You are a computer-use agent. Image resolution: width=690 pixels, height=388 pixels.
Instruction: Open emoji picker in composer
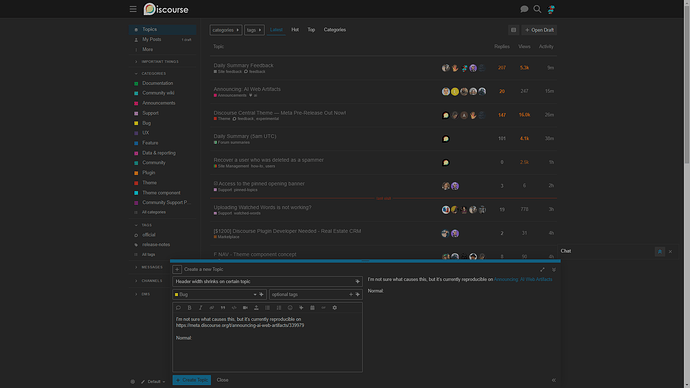point(290,307)
